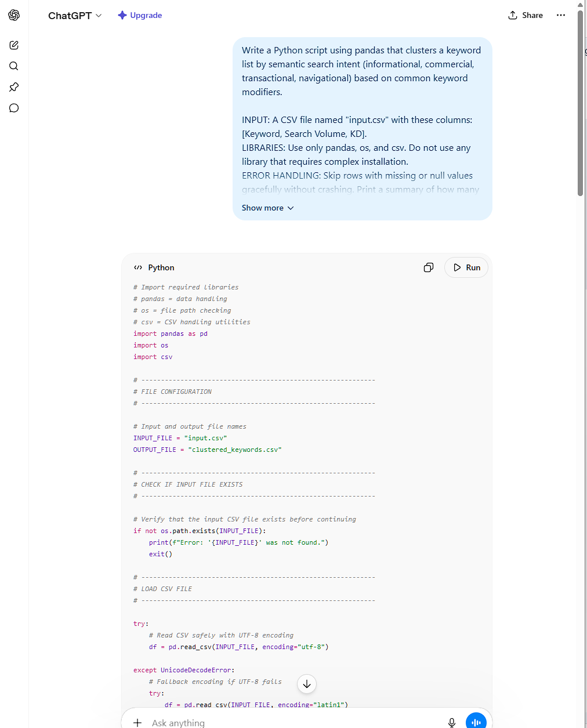Image resolution: width=587 pixels, height=728 pixels.
Task: Click the '# CHECK IF INPUT FILE EXISTS' comment
Action: point(188,484)
